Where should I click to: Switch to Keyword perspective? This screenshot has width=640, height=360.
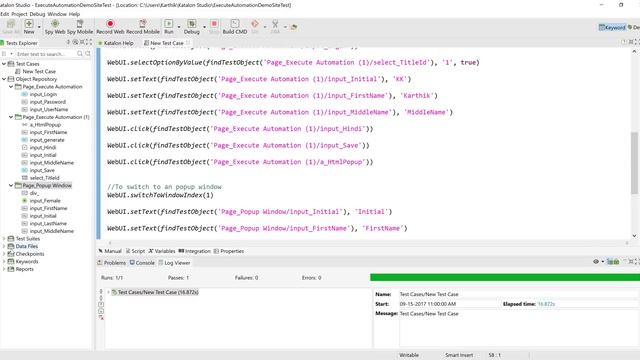[x=612, y=27]
